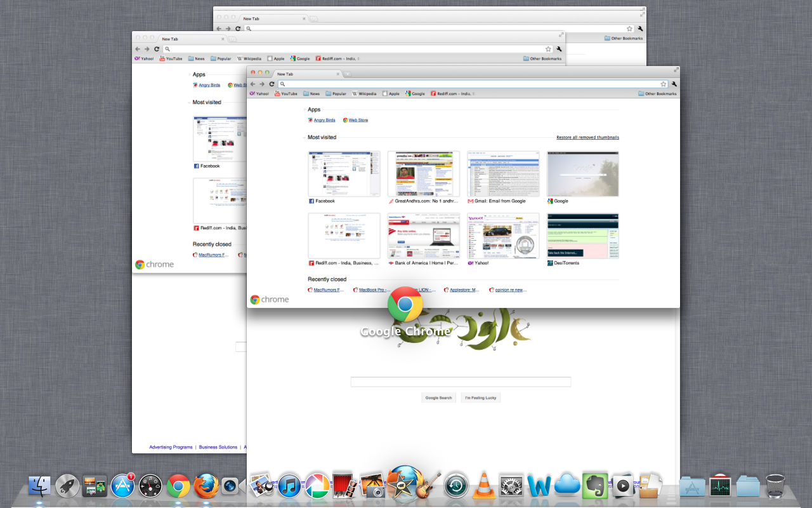Expand News folder in middle window
The height and width of the screenshot is (508, 812).
(x=197, y=58)
